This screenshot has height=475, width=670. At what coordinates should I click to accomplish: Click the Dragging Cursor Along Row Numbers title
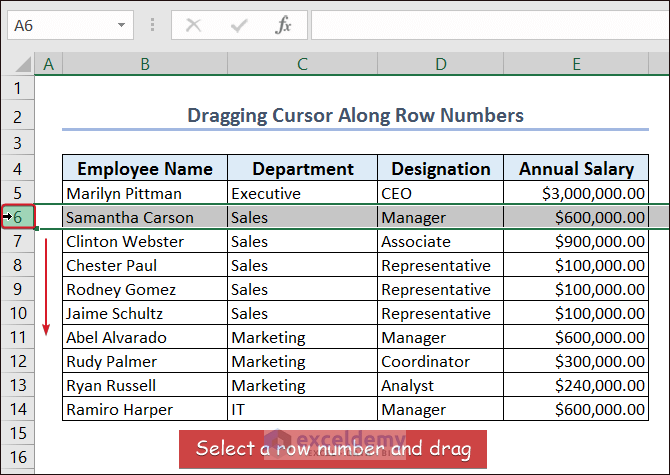[x=355, y=116]
